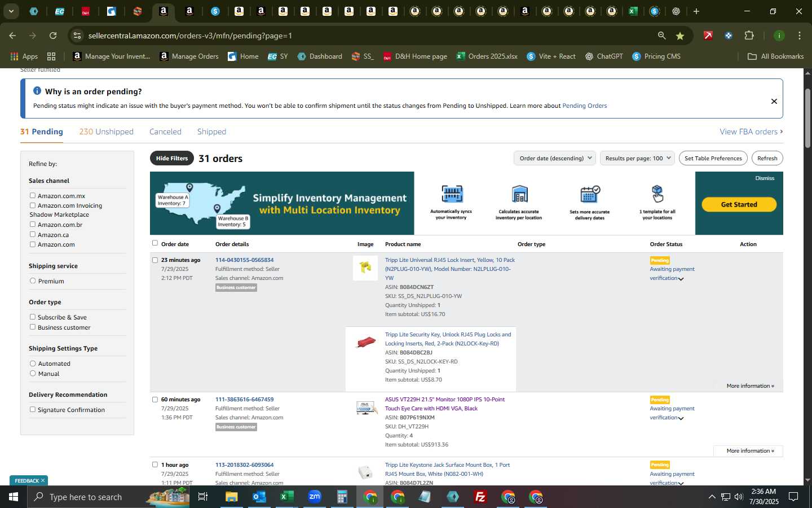Select Manual shipping settings radio
The width and height of the screenshot is (812, 508).
(x=33, y=373)
